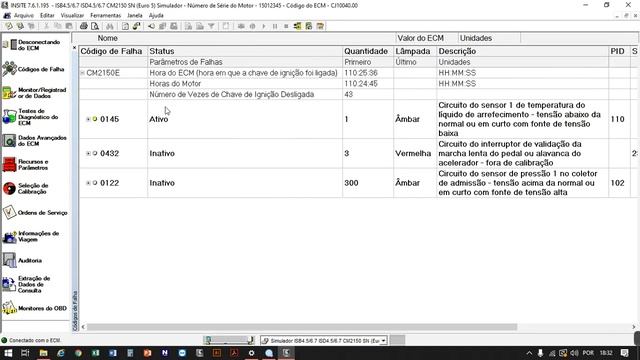Open the Ajuda menu

pos(156,16)
